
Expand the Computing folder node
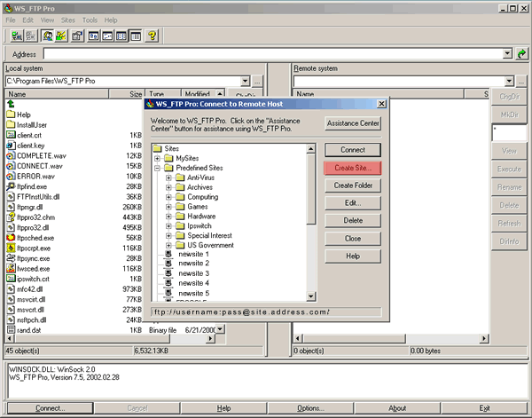point(168,197)
